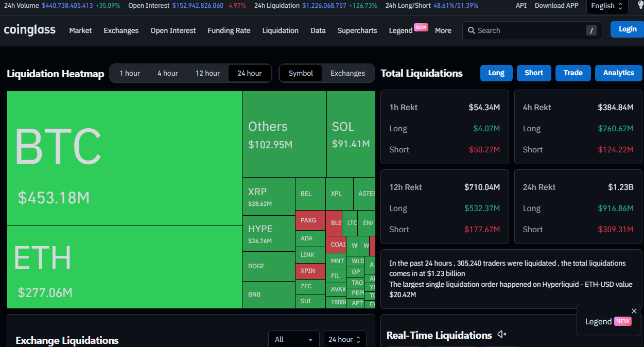This screenshot has width=644, height=347.
Task: Click the Analytics button
Action: [x=618, y=73]
